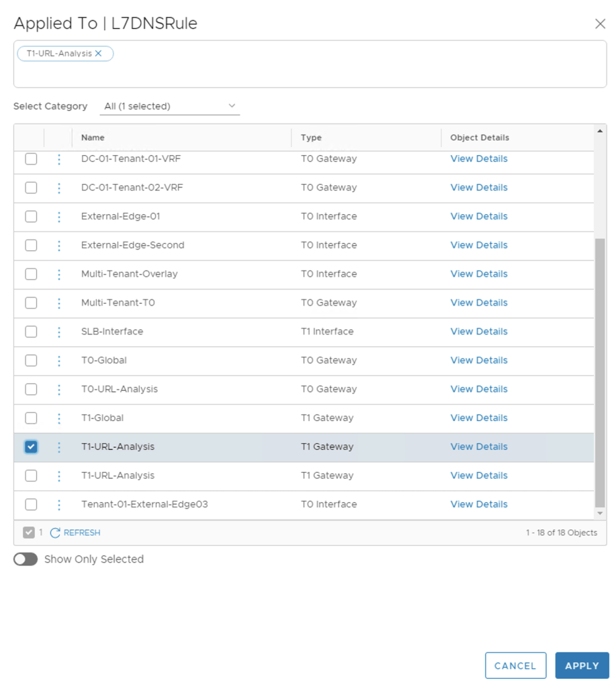This screenshot has width=616, height=687.
Task: Open the actions menu for External-Edge-Second
Action: (59, 245)
